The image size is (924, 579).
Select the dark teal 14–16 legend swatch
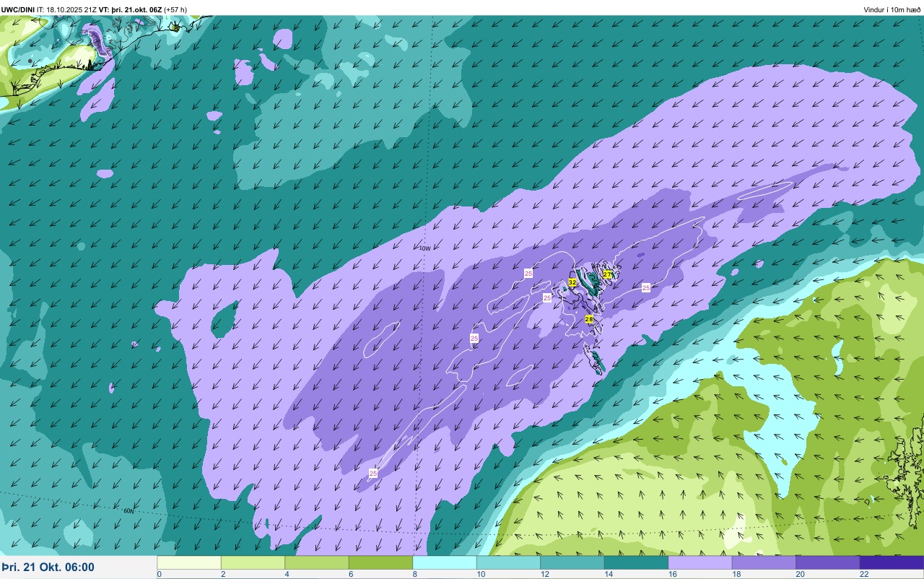click(x=636, y=562)
